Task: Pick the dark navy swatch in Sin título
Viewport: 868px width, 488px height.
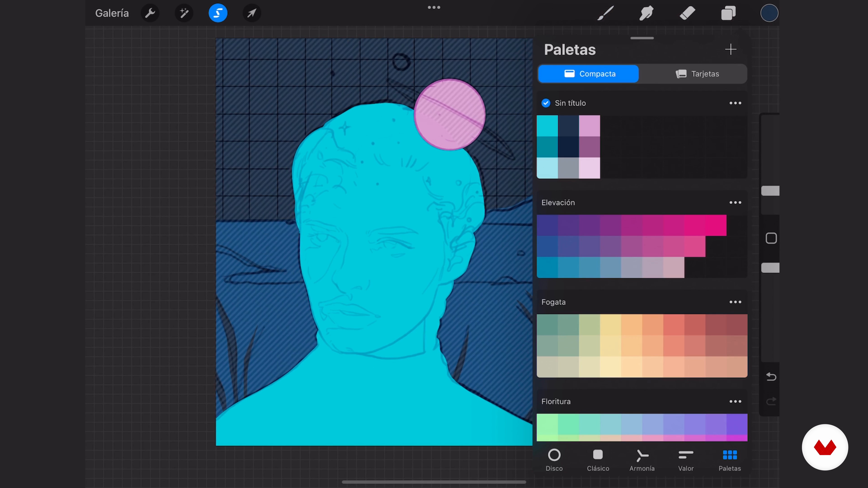Action: point(568,147)
